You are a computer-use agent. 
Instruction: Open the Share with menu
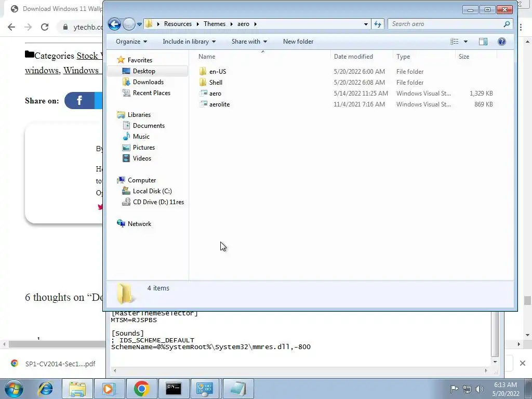click(x=249, y=42)
